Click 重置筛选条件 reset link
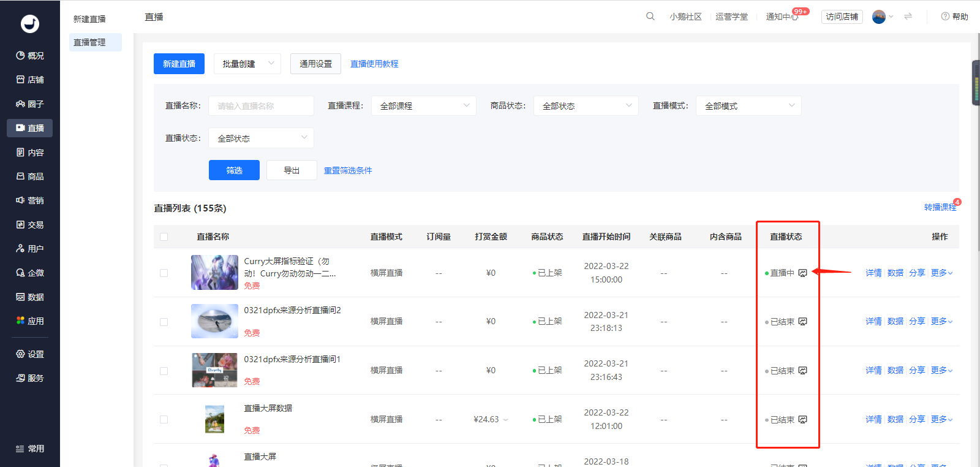This screenshot has height=467, width=980. (x=348, y=170)
